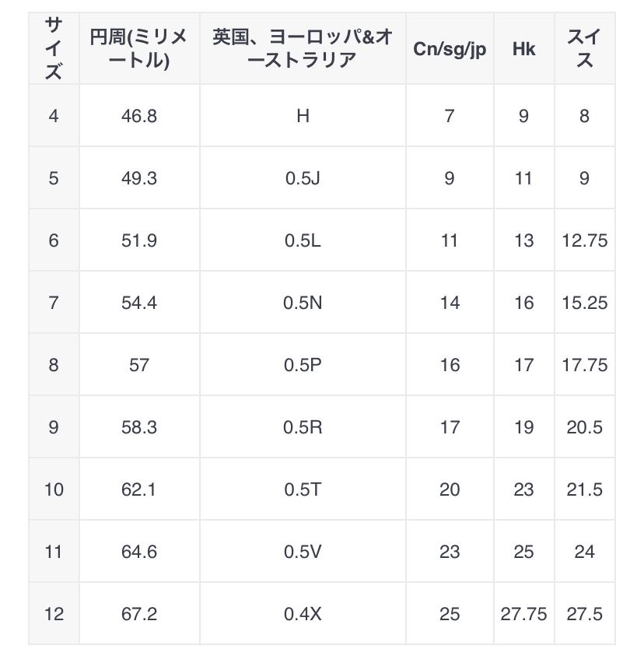Click the 0.5J UK size cell
Viewport: 644px width, 663px height.
[303, 178]
